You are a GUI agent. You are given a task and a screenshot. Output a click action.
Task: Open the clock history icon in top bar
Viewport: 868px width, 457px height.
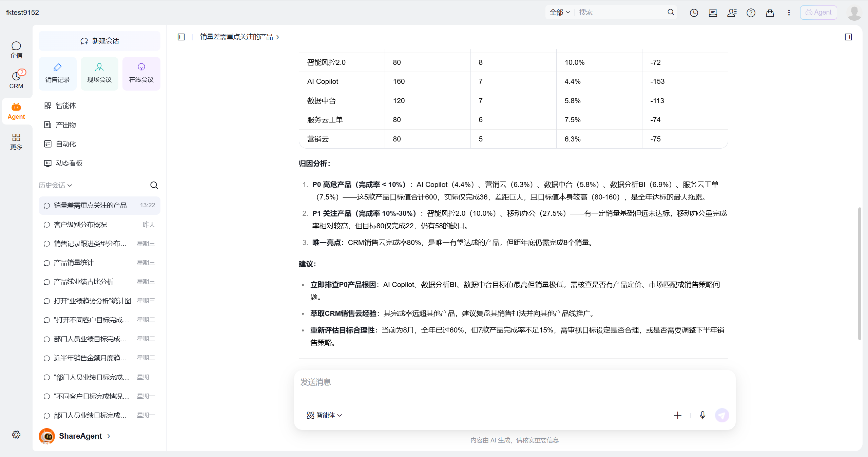(694, 13)
